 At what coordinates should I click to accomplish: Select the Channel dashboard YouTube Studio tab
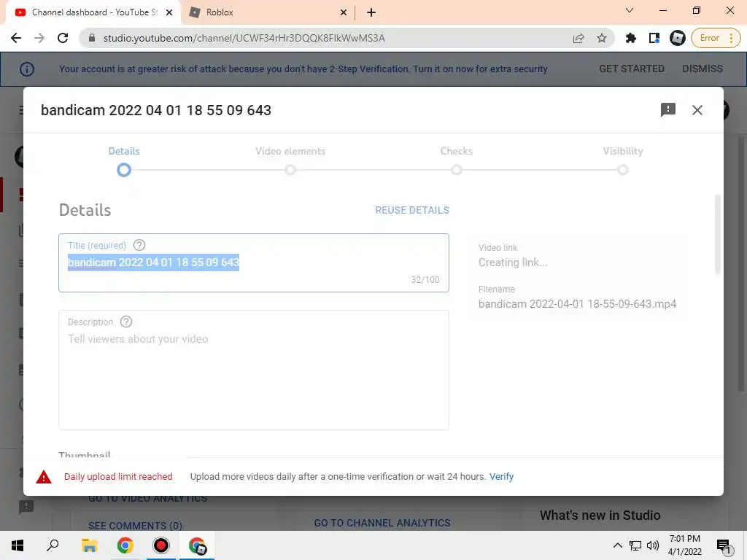click(93, 12)
